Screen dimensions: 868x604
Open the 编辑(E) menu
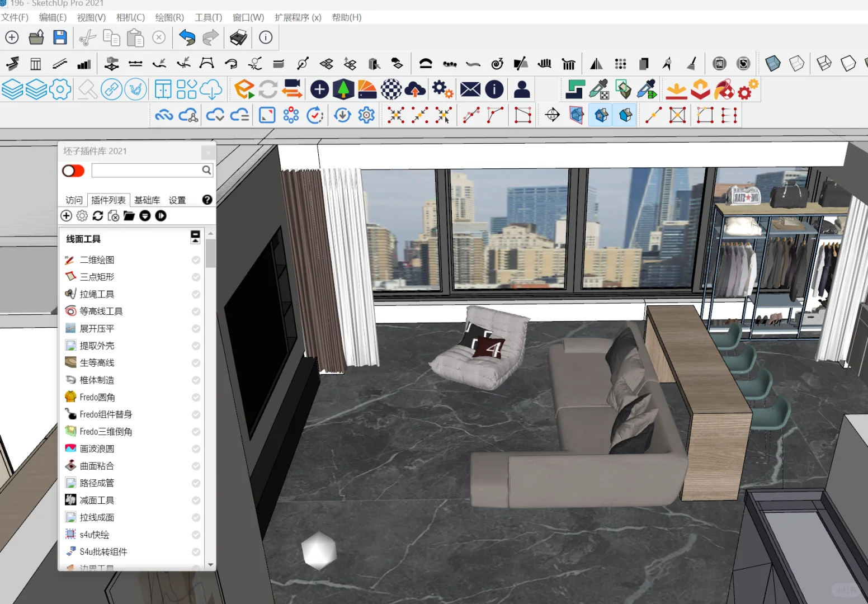pos(53,17)
